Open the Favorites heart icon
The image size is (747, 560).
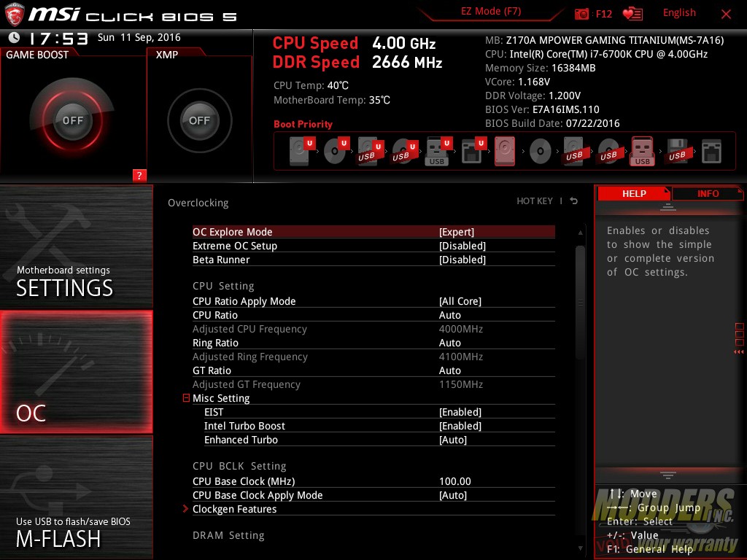coord(632,14)
